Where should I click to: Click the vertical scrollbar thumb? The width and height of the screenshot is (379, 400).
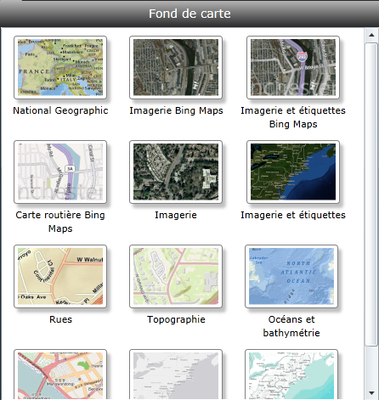[371, 194]
